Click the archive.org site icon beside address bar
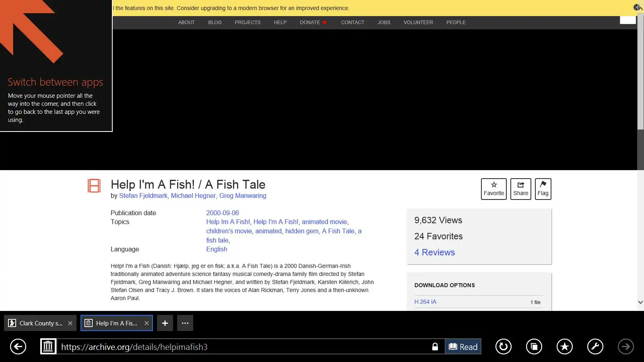The height and width of the screenshot is (362, 644). pos(48,346)
